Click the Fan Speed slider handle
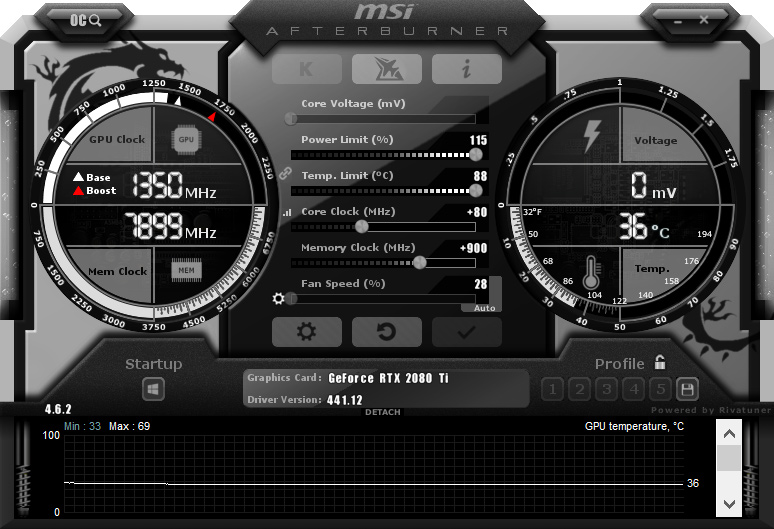 (291, 299)
